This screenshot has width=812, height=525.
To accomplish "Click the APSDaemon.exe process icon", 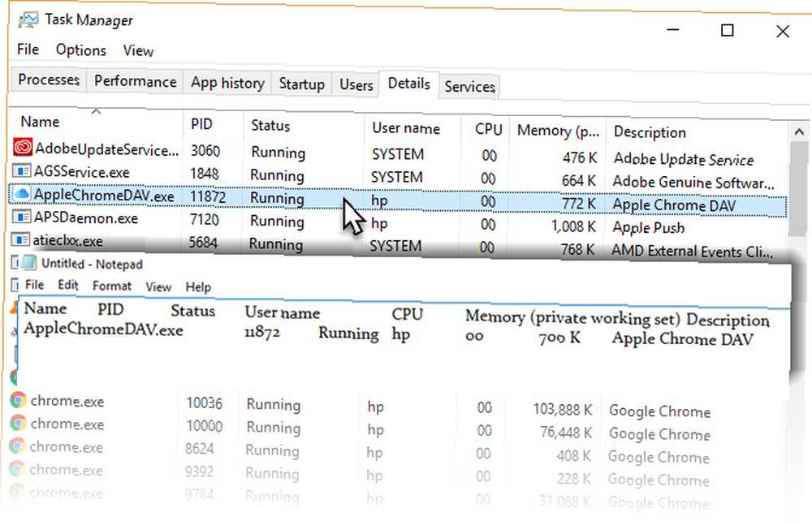I will tap(21, 217).
